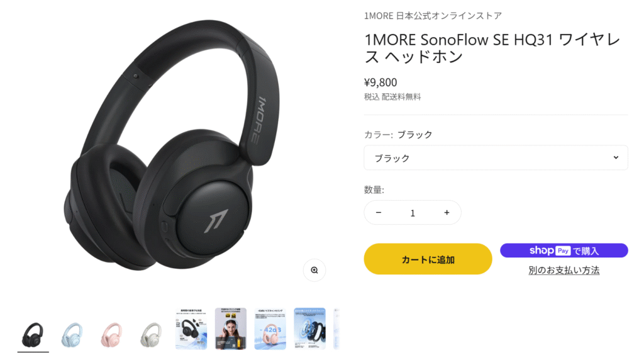
Task: View the blue driver diagram thumbnail
Action: point(309,329)
